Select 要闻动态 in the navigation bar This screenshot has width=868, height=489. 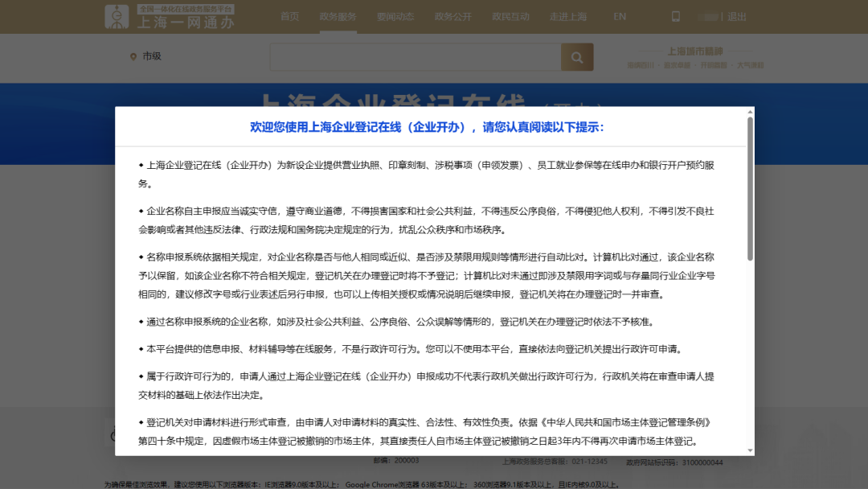[395, 16]
